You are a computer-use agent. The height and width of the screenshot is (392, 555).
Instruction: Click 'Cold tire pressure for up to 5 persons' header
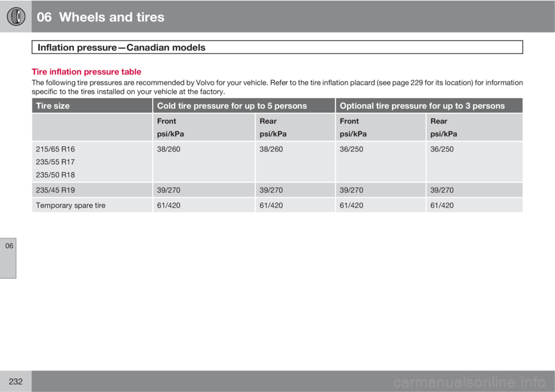tap(232, 106)
